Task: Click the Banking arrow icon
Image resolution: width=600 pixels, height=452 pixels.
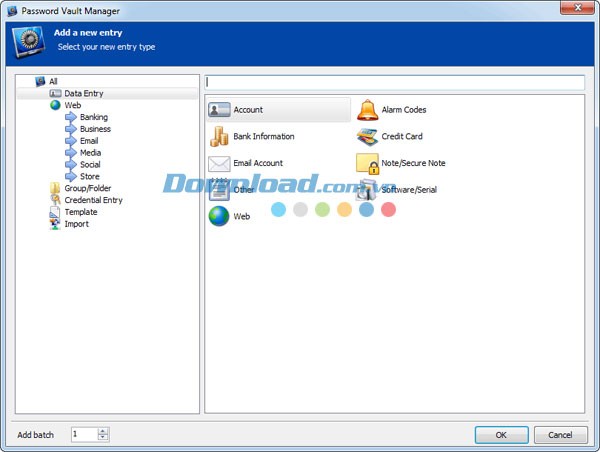Action: click(71, 117)
